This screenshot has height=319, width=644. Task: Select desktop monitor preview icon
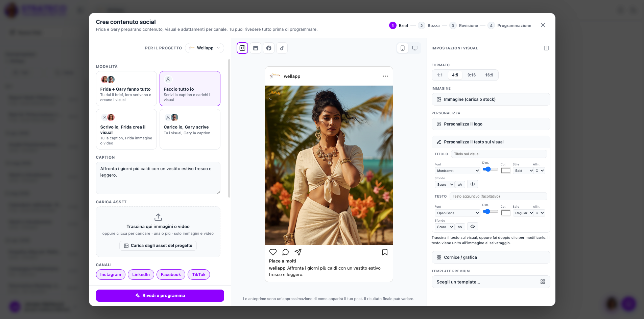coord(415,48)
